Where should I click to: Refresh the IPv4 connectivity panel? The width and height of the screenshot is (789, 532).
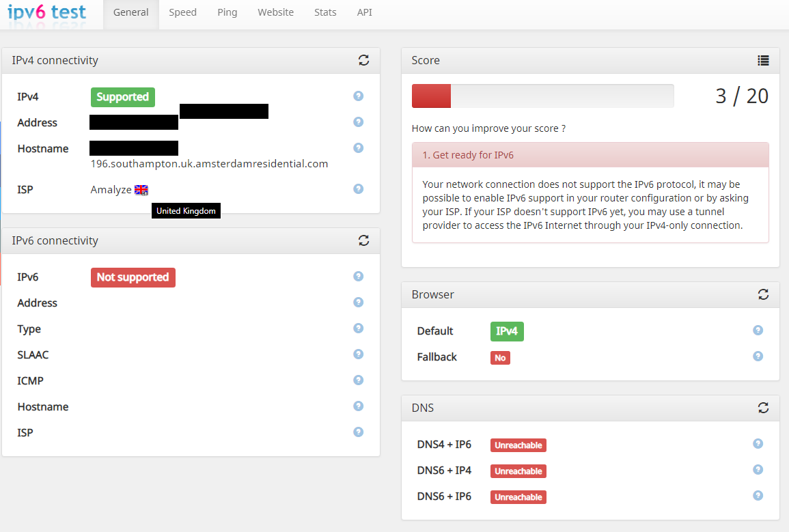[x=363, y=60]
